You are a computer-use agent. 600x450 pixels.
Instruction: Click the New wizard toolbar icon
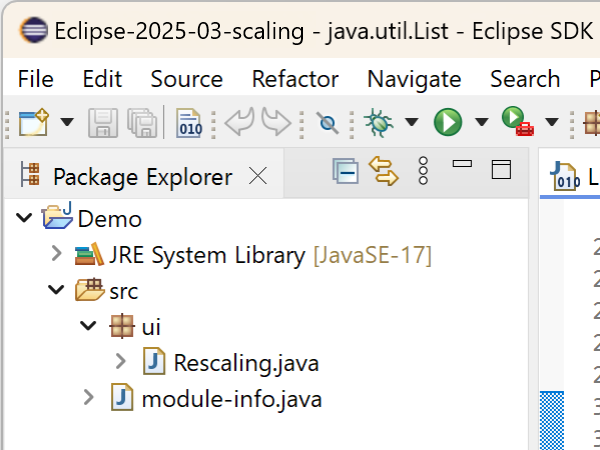[x=34, y=122]
